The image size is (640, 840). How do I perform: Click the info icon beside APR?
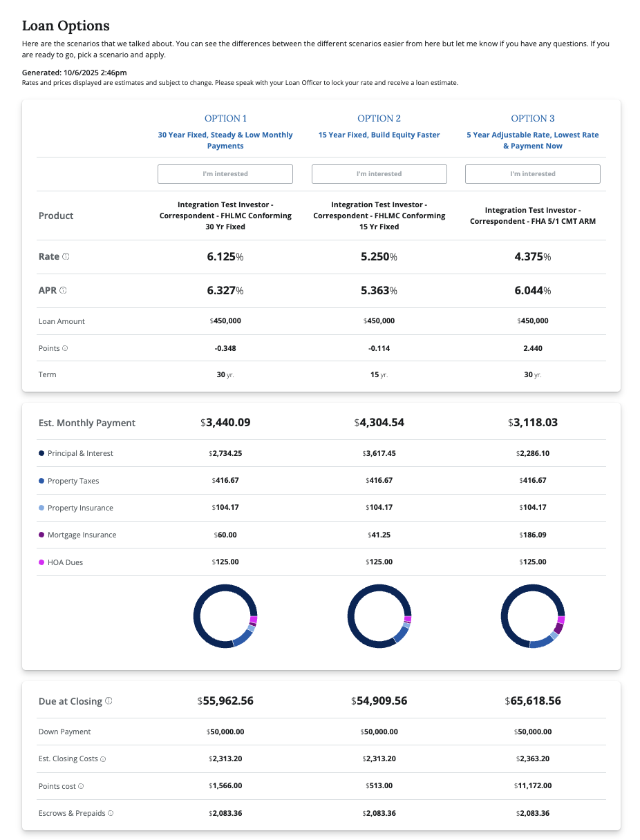(x=63, y=291)
